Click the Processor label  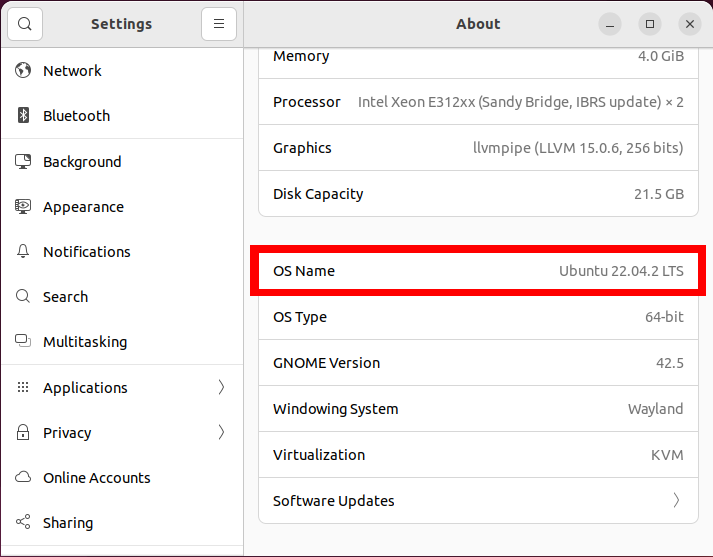306,102
